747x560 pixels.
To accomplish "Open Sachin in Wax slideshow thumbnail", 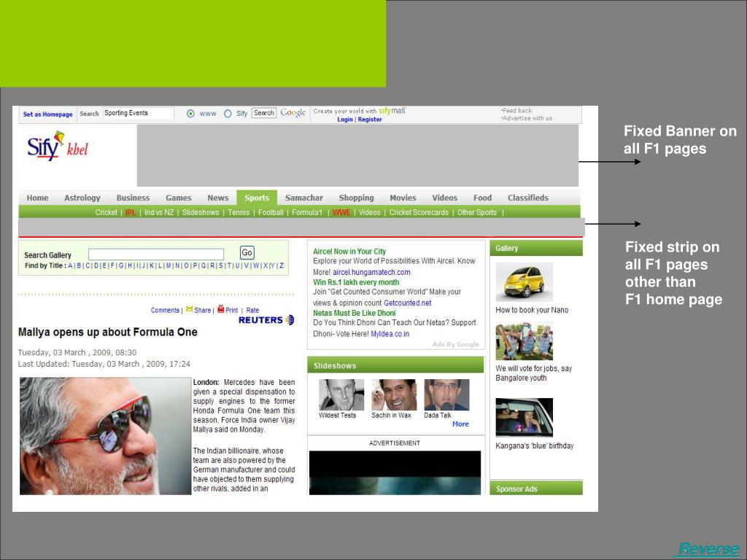I will point(394,394).
